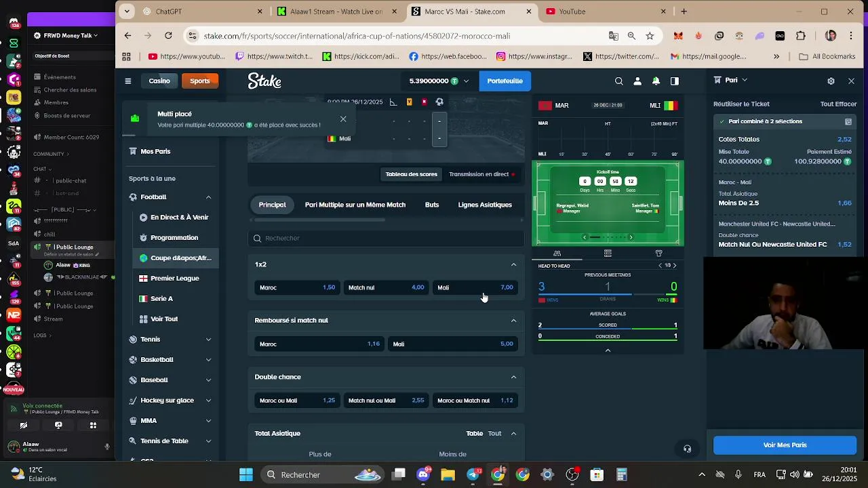Click the gear icon in match header
The height and width of the screenshot is (488, 868).
pos(439,102)
